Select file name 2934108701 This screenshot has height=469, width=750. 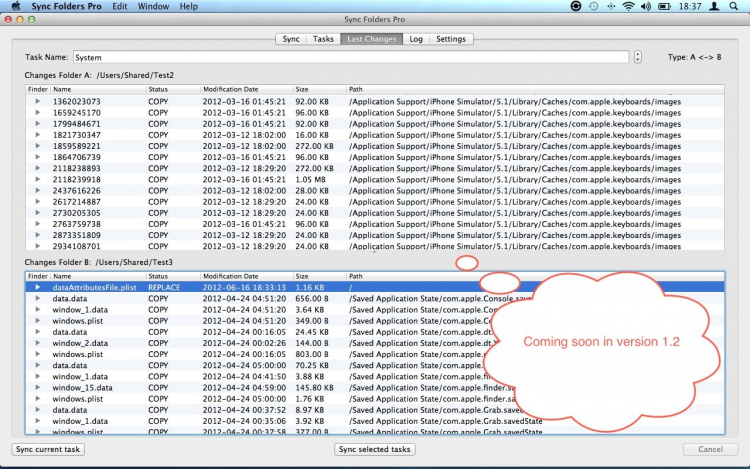(x=77, y=246)
